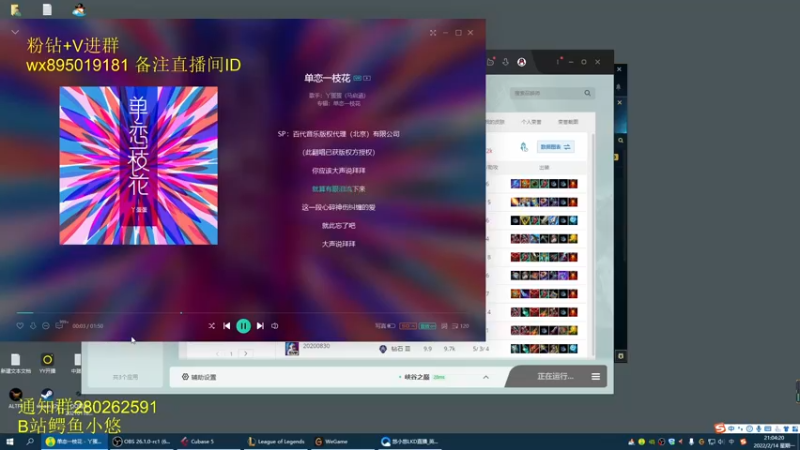This screenshot has height=450, width=800.
Task: Pause the song with the green pause button
Action: point(243,326)
